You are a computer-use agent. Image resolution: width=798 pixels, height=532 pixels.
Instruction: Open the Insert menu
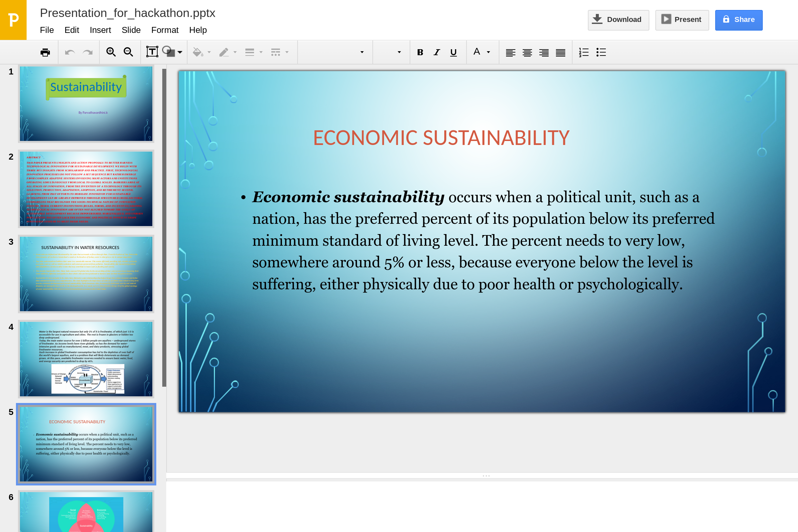100,30
